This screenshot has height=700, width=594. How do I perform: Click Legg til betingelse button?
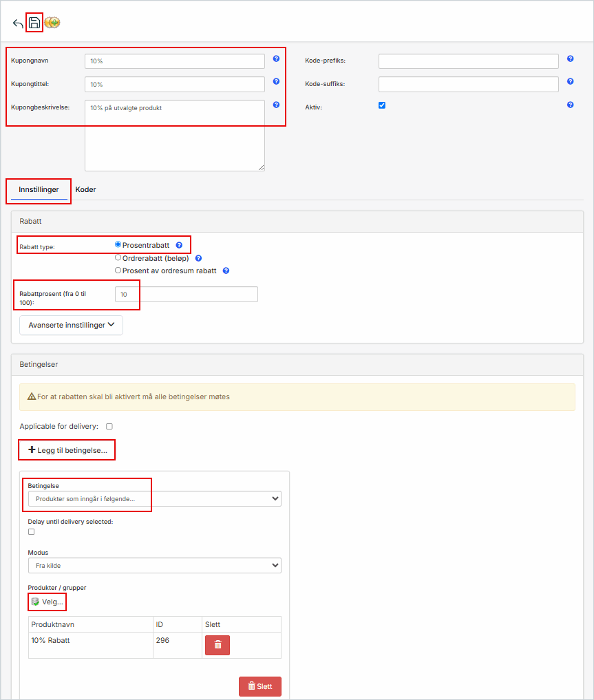click(67, 450)
